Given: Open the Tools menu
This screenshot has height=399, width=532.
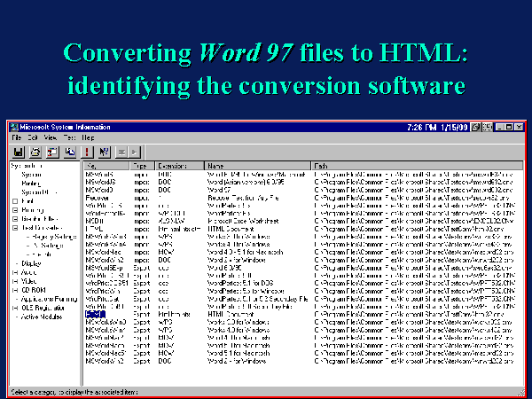Looking at the screenshot, I should (x=69, y=137).
